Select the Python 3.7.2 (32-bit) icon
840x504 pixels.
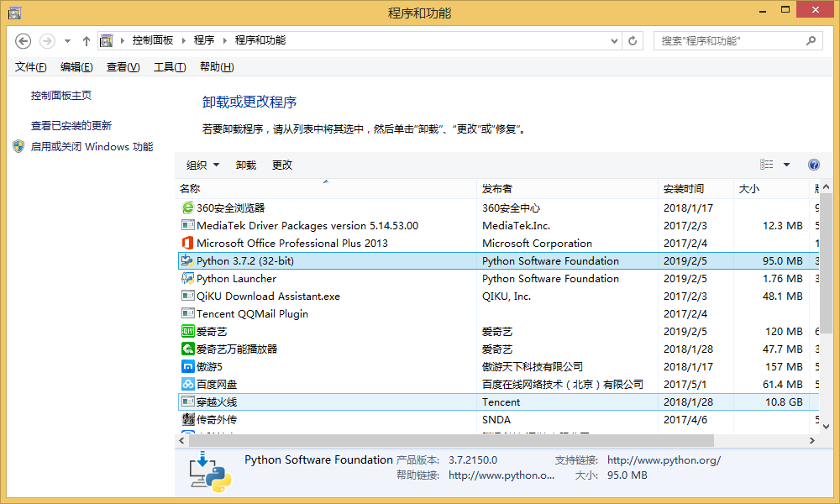(x=187, y=260)
